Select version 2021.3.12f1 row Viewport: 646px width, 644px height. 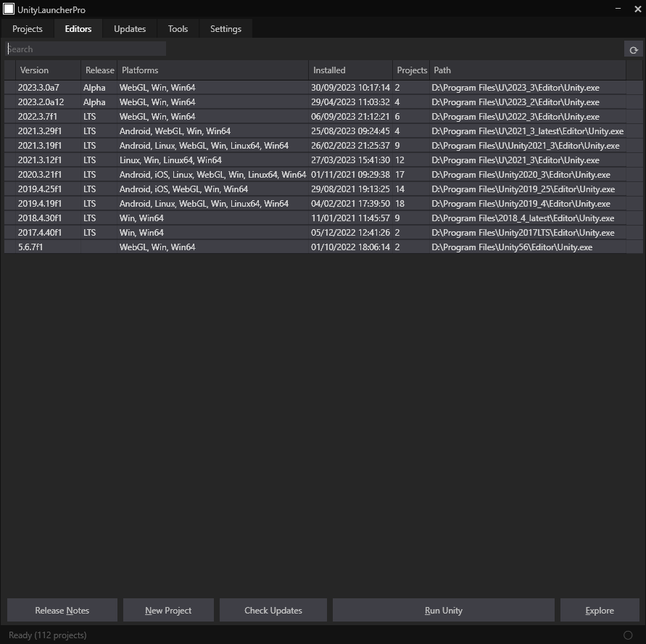tap(323, 160)
